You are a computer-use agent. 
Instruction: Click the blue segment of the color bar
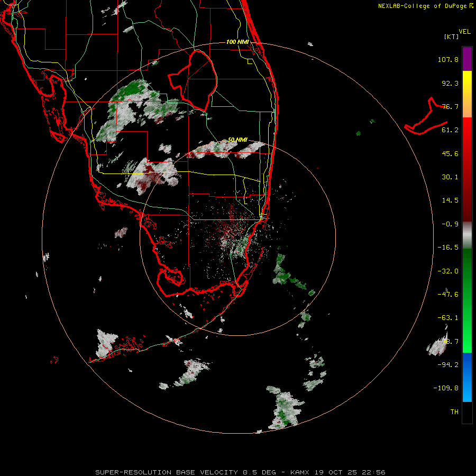coord(467,377)
